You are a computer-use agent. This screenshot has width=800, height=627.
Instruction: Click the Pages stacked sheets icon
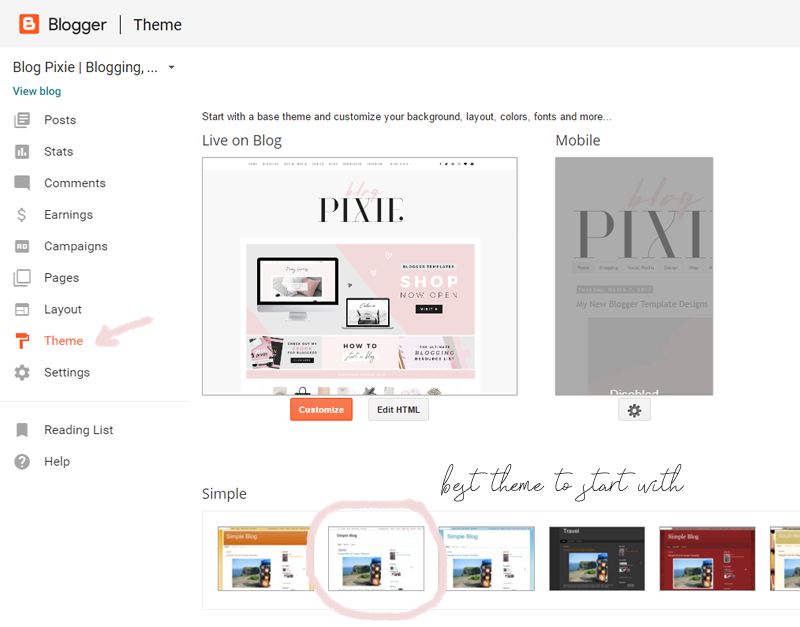coord(22,278)
